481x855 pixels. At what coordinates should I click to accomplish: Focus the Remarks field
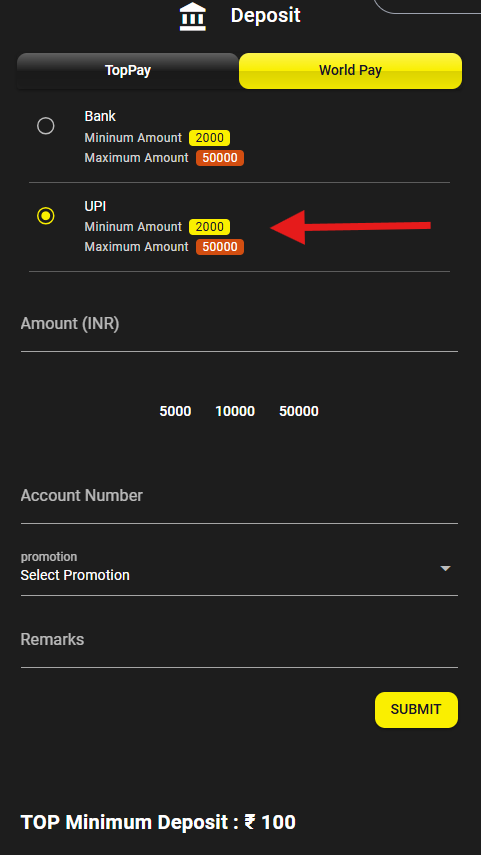click(x=239, y=644)
